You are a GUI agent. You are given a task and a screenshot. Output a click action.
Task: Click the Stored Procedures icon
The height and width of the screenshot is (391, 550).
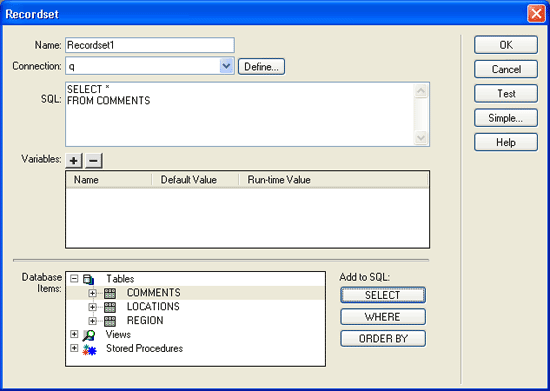pyautogui.click(x=89, y=349)
